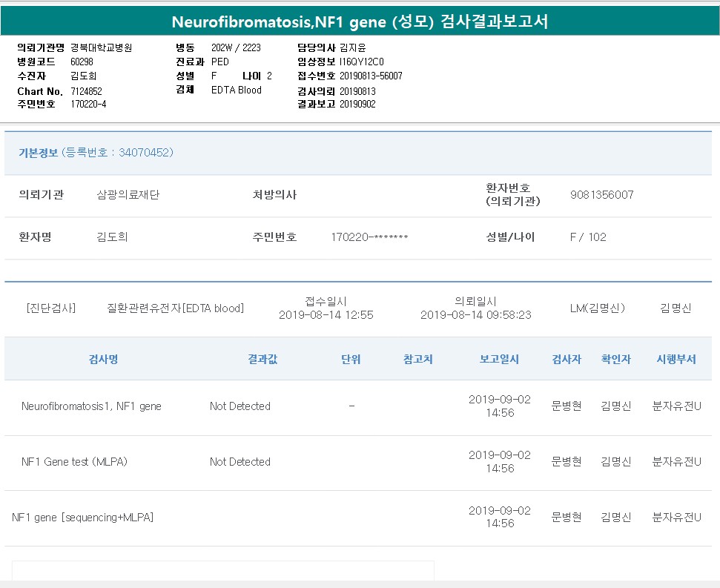The width and height of the screenshot is (720, 588).
Task: Click the NF1 gene [sequencing+MLPA] row name
Action: point(83,518)
